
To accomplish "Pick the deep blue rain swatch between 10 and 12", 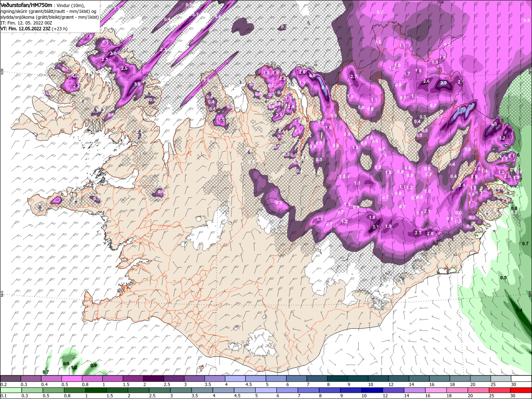I will pos(372,390).
